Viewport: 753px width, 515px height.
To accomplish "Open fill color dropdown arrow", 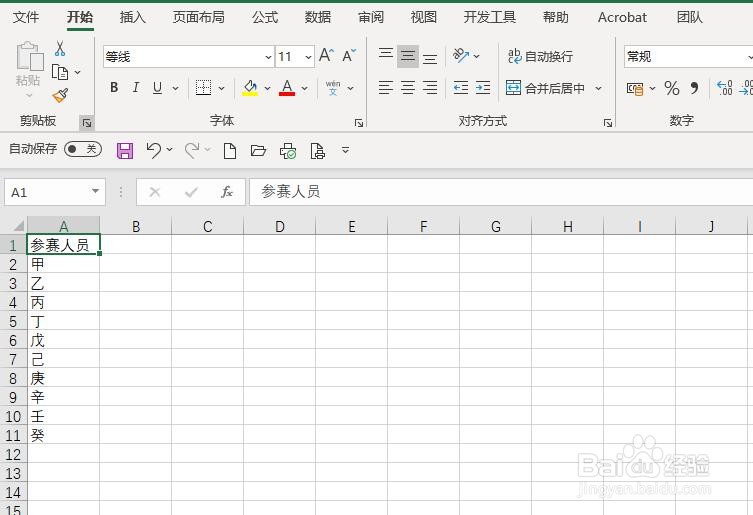I will pos(267,88).
